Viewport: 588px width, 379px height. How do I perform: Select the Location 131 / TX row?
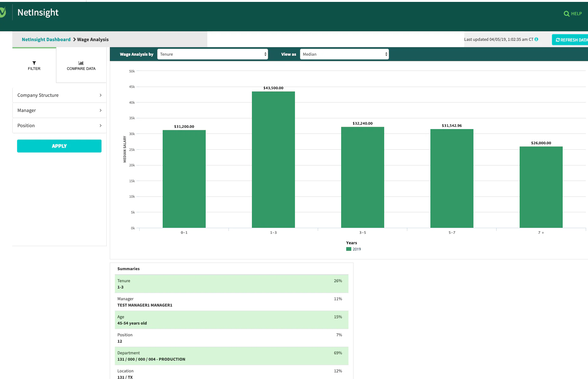(232, 372)
